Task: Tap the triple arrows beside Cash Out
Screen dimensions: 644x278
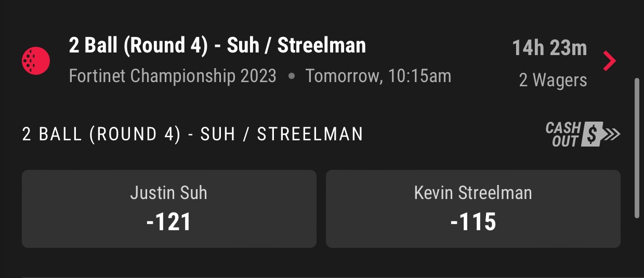Action: [612, 135]
